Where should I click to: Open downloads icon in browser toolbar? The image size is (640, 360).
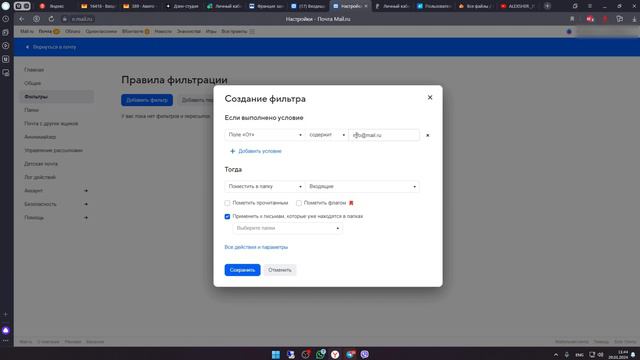point(634,19)
